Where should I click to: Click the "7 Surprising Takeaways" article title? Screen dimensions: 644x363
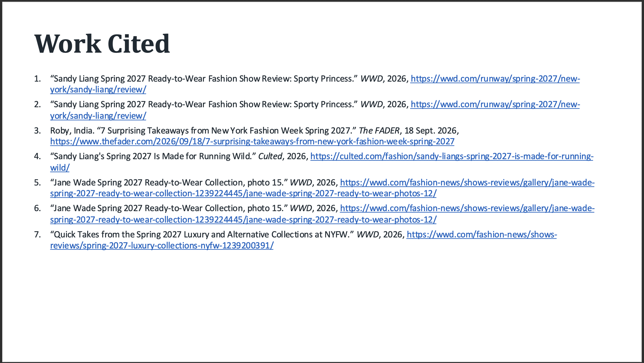[x=227, y=131]
